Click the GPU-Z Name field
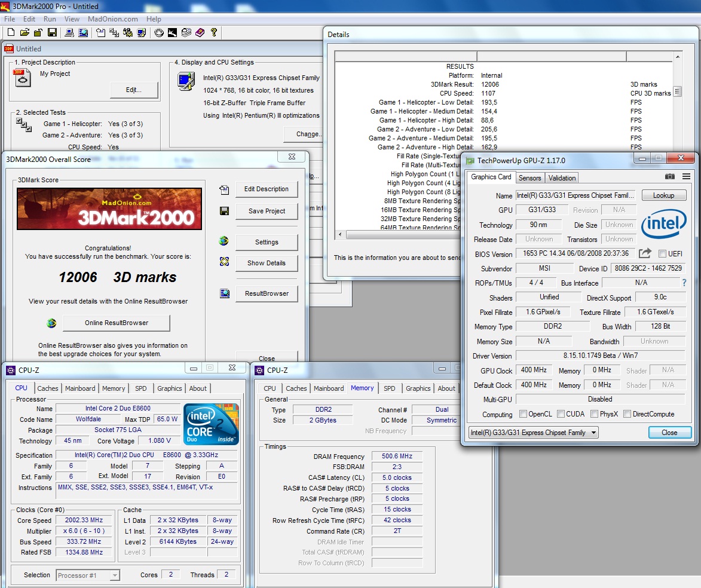The height and width of the screenshot is (588, 701). coord(576,195)
